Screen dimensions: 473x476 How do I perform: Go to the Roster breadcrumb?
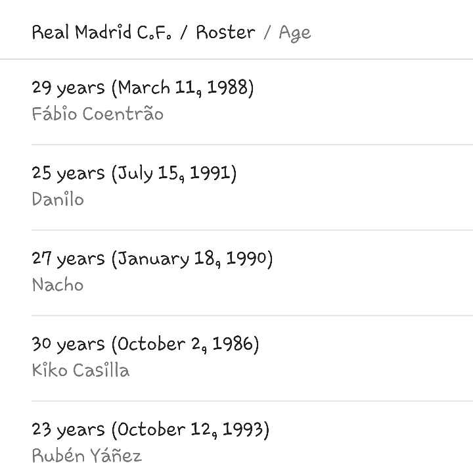coord(225,32)
